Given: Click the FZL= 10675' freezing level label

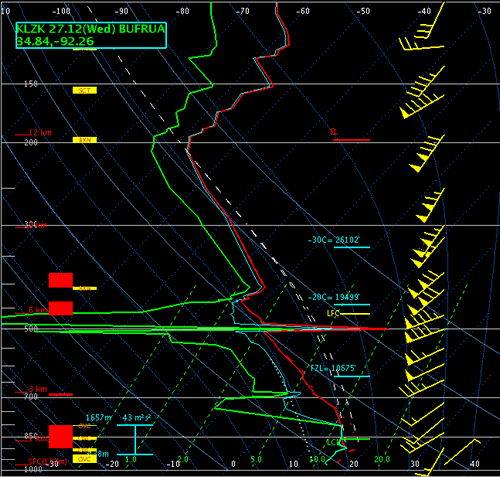Looking at the screenshot, I should pyautogui.click(x=333, y=368).
